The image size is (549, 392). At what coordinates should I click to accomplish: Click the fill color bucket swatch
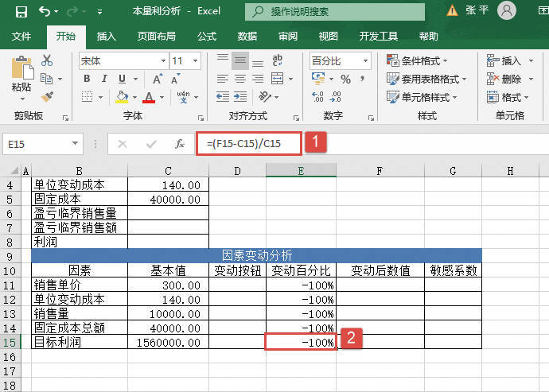click(122, 97)
